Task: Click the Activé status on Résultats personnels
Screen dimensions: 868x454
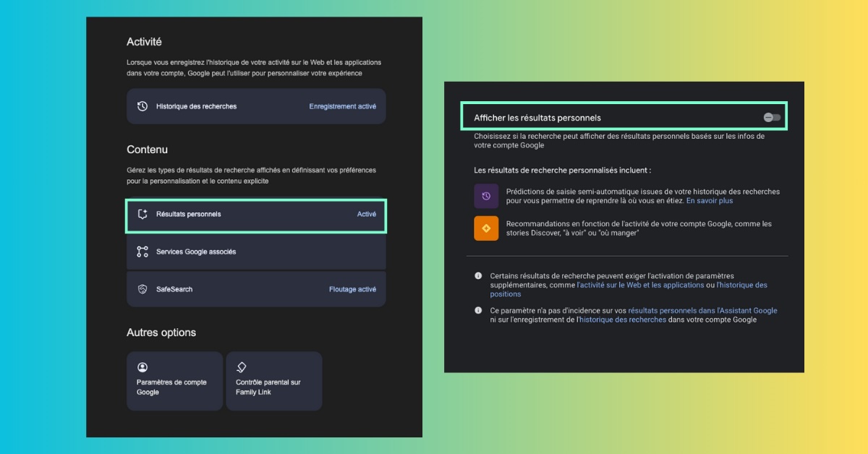Action: [x=367, y=214]
